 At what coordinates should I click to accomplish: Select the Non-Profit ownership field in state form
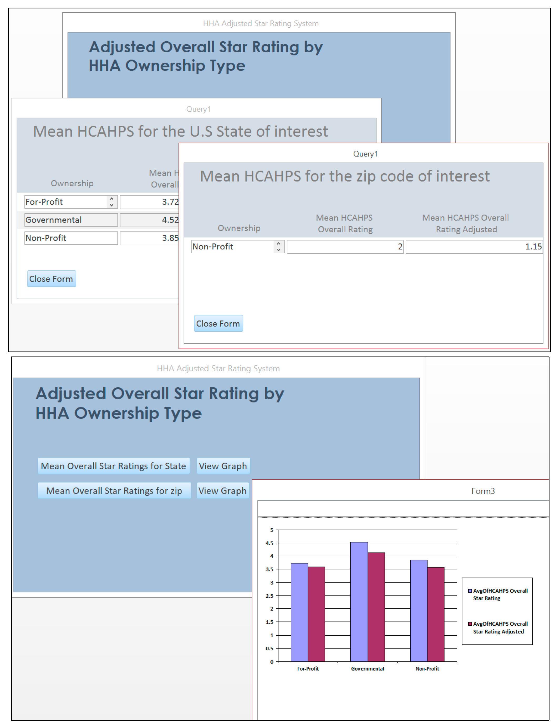tap(71, 238)
